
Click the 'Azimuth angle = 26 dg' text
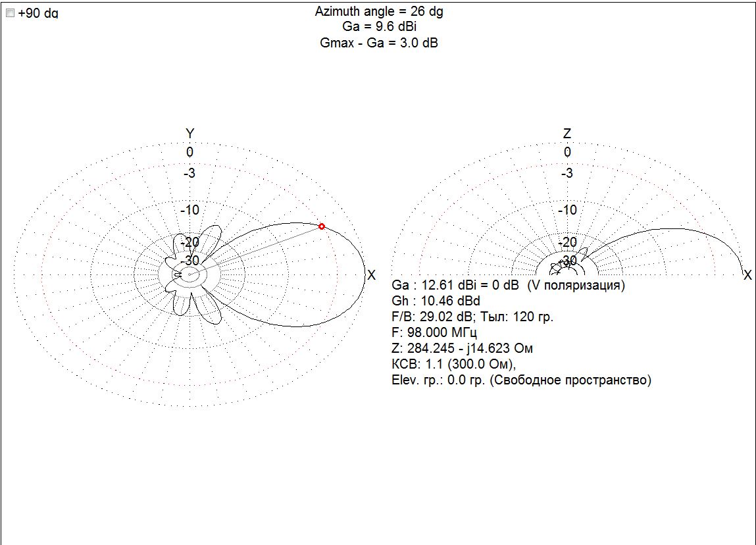pos(379,12)
